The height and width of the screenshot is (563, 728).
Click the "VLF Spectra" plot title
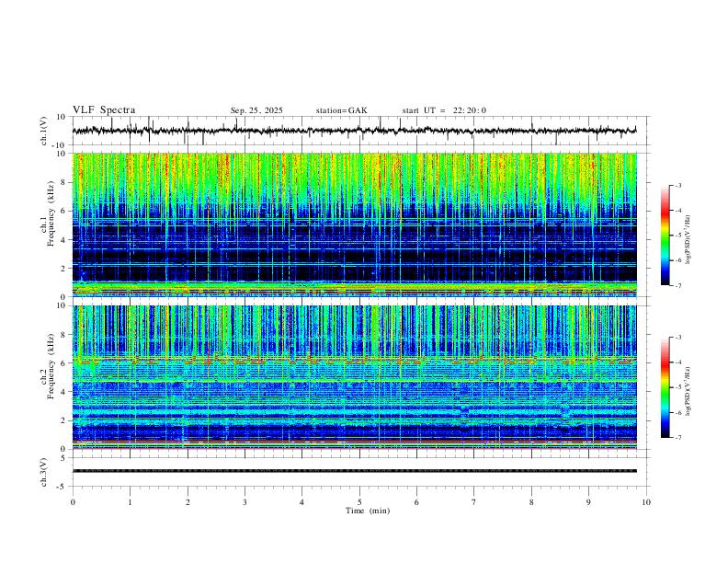[x=104, y=110]
